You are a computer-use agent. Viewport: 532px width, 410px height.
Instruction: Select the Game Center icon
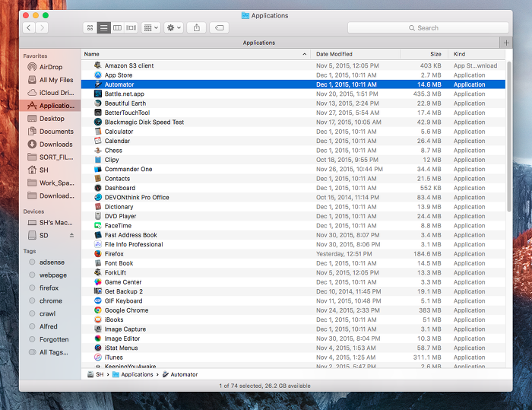point(98,282)
